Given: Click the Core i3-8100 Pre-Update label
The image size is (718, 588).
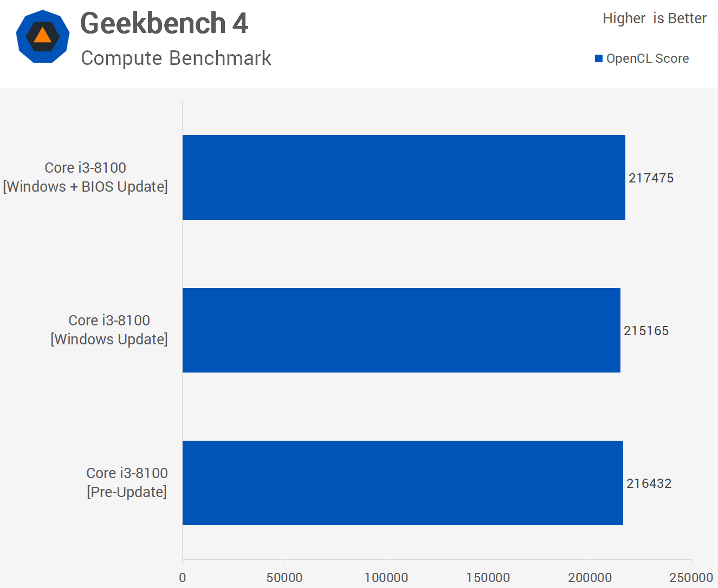Looking at the screenshot, I should pos(127,482).
